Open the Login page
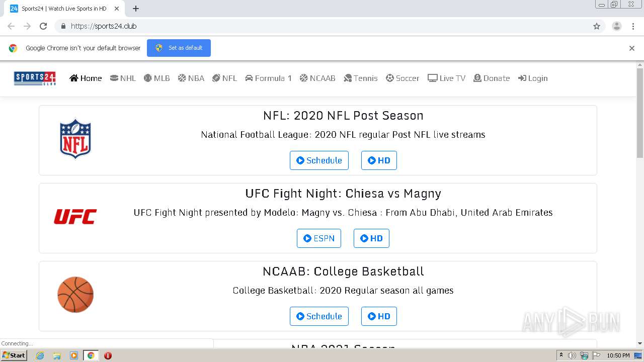The height and width of the screenshot is (362, 644). [x=533, y=78]
